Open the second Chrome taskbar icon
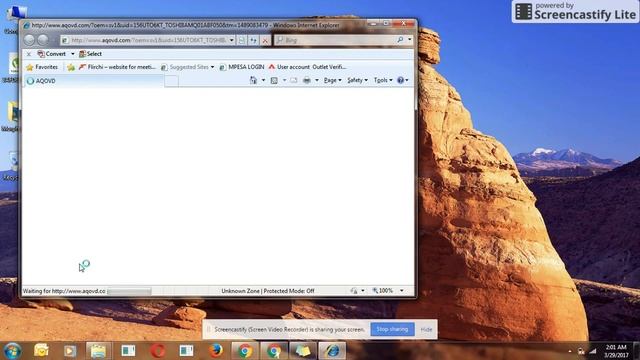Viewport: 640px width, 360px height. click(x=274, y=351)
